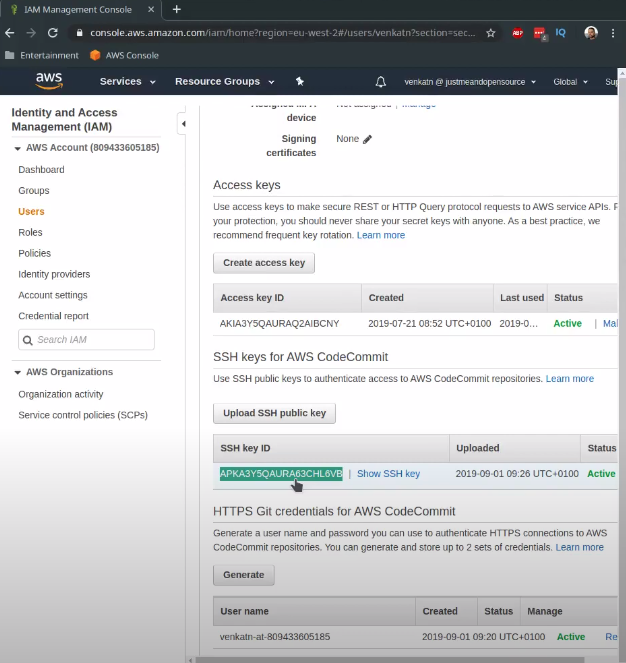Open Users in IAM sidebar

[31, 211]
